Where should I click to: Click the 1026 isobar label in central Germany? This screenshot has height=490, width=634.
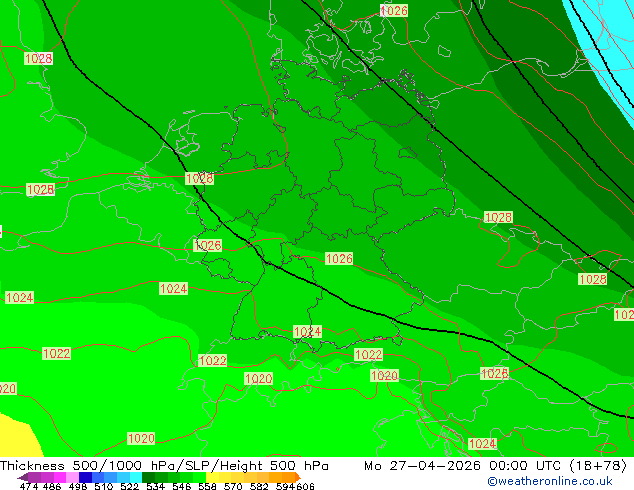point(339,259)
